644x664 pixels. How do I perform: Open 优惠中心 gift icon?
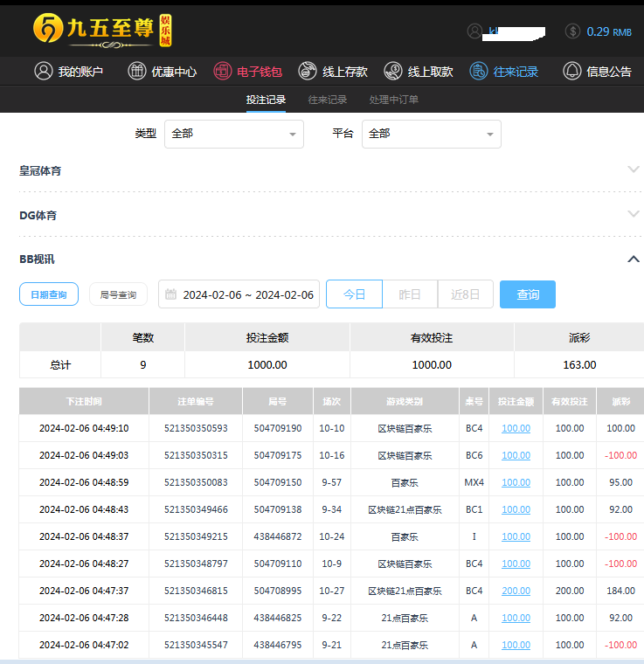pyautogui.click(x=137, y=72)
